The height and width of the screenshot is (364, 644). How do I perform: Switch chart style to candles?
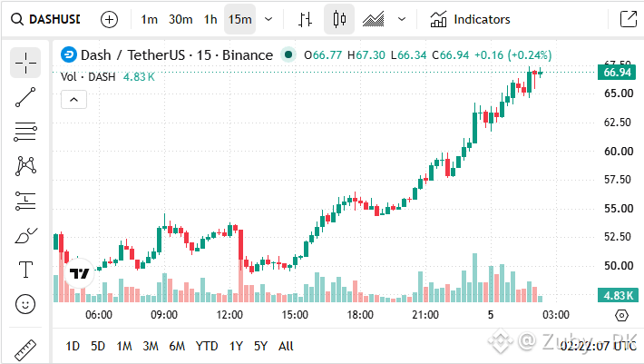tap(339, 19)
